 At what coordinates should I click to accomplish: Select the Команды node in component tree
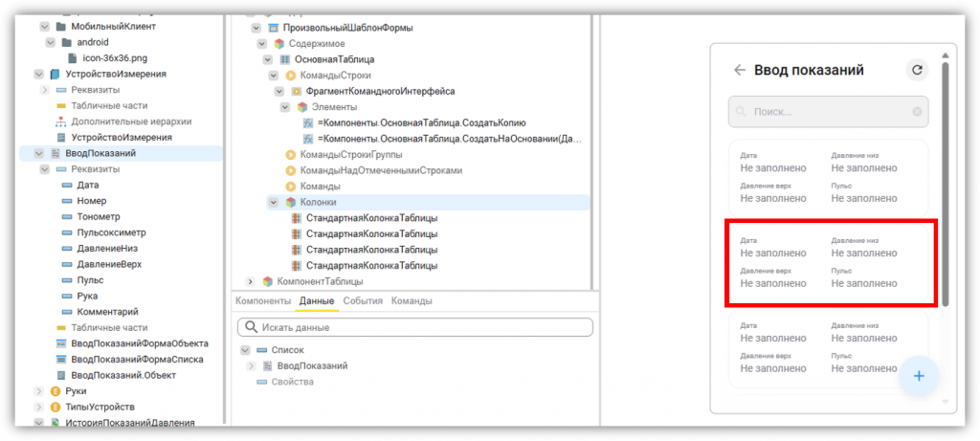[x=321, y=187]
